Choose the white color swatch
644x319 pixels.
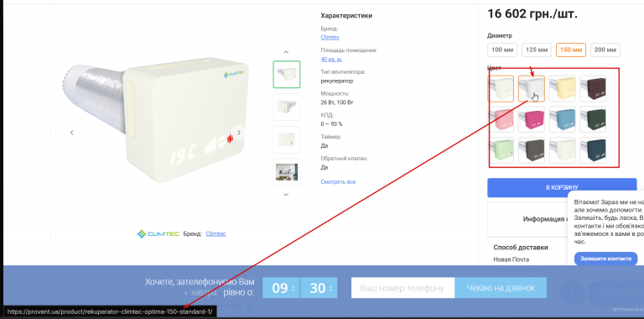[501, 88]
